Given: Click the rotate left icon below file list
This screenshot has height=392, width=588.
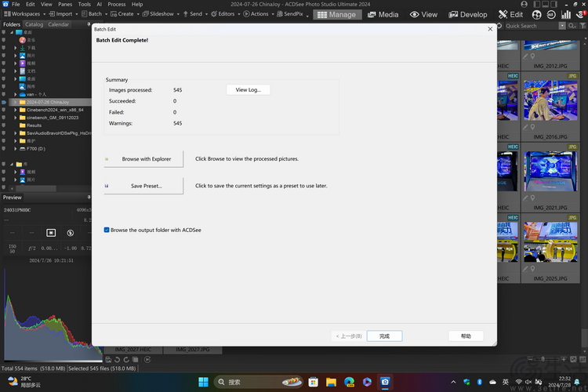Looking at the screenshot, I should [118, 360].
